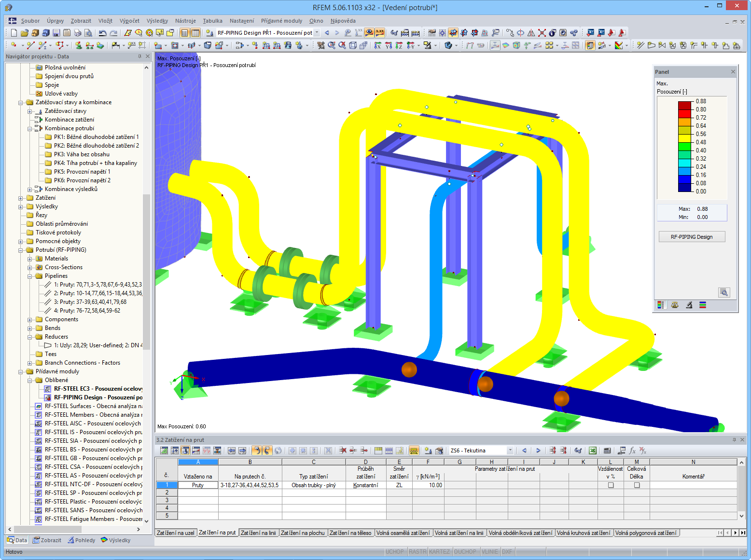Expand the Components tree branch
The width and height of the screenshot is (751, 560).
click(30, 319)
